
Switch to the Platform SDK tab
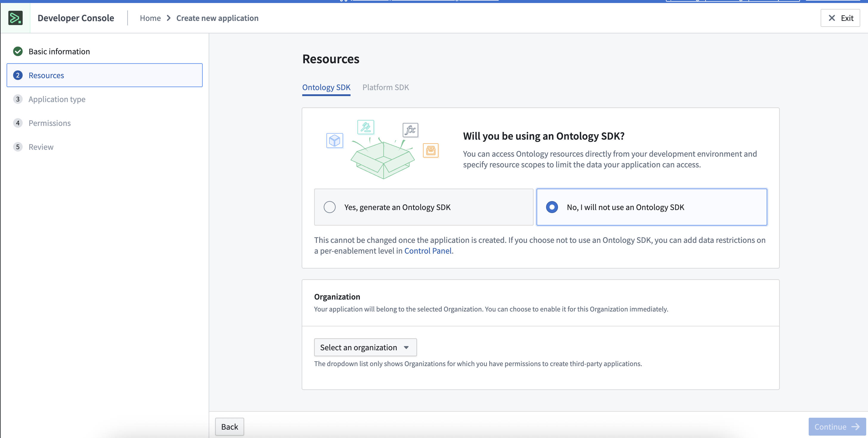tap(385, 87)
